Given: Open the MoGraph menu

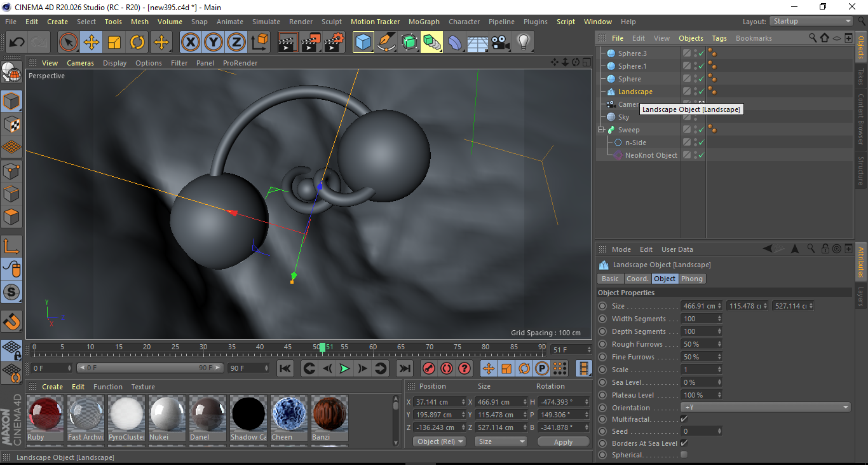Looking at the screenshot, I should pos(424,22).
